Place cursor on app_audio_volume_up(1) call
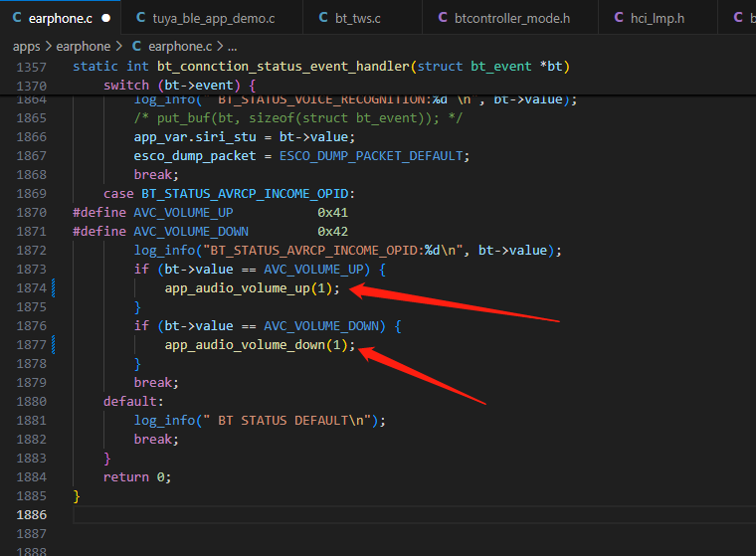The height and width of the screenshot is (556, 756). pos(252,288)
